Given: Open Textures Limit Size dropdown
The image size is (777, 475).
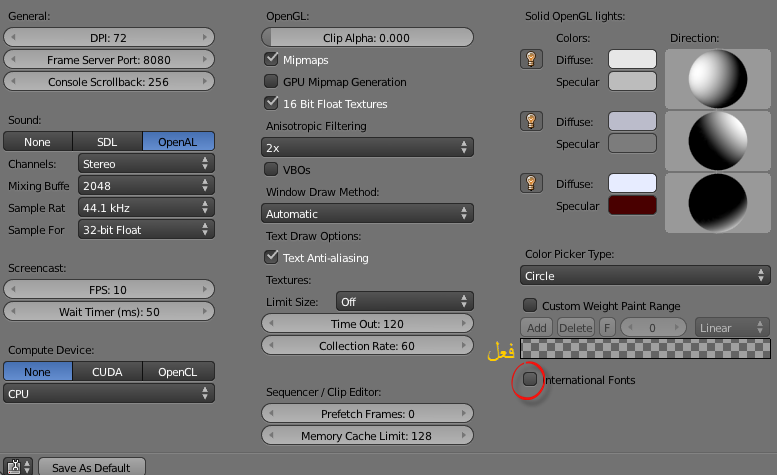Looking at the screenshot, I should coord(405,301).
